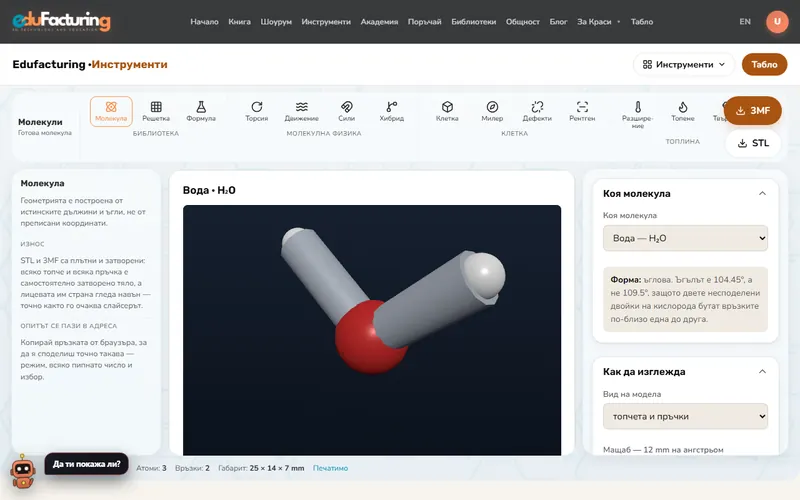Select the Молекула tool
This screenshot has width=800, height=500.
(111, 111)
